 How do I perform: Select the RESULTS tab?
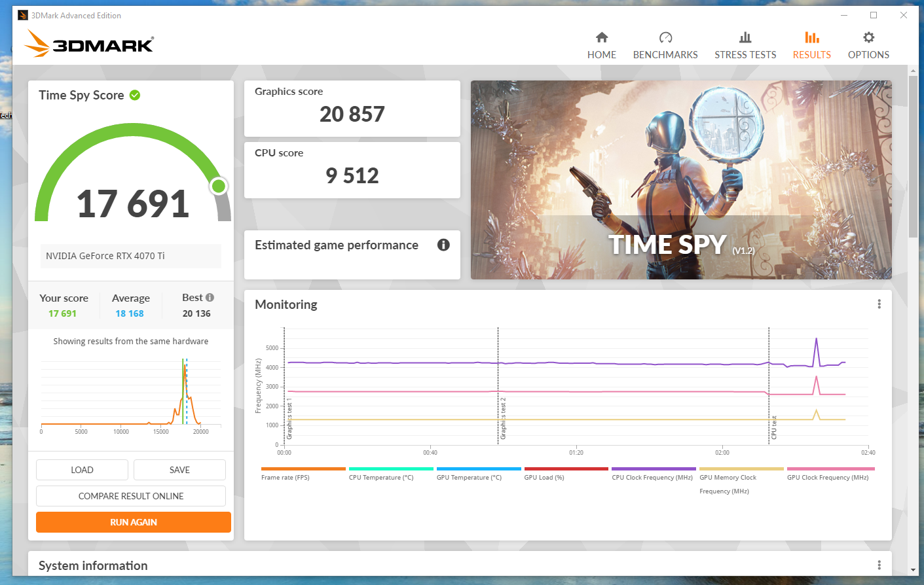click(811, 46)
